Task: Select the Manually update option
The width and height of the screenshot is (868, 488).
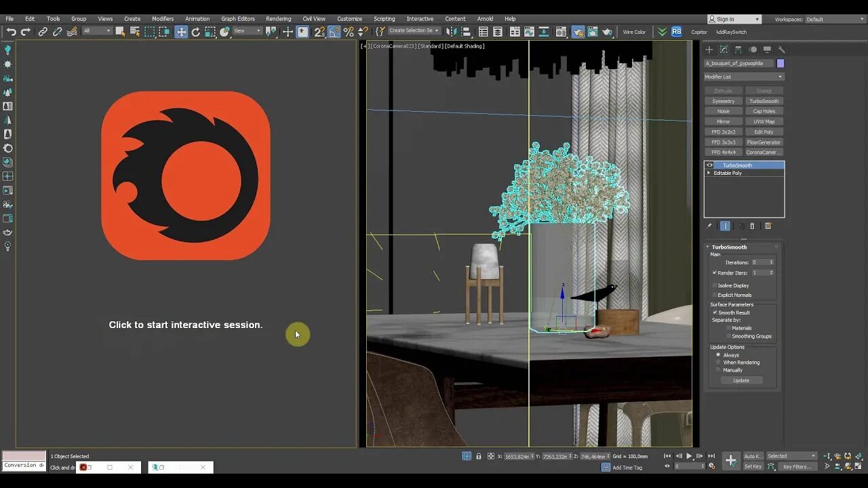Action: [718, 370]
